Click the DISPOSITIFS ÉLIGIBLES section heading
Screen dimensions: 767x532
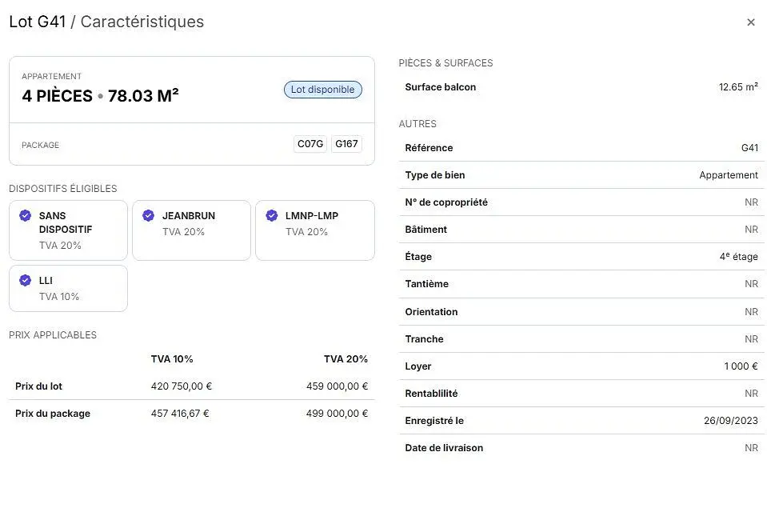point(62,189)
